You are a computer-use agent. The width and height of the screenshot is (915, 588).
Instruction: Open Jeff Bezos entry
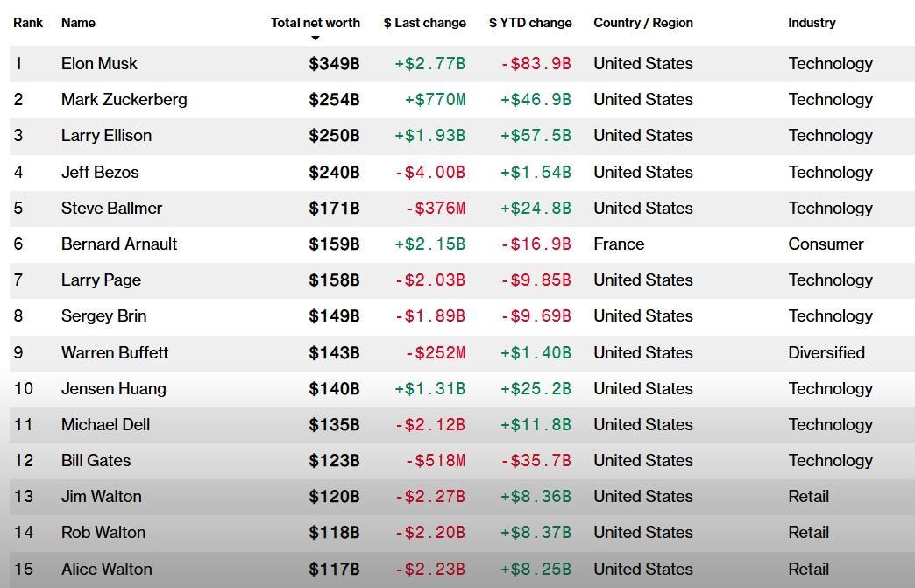pyautogui.click(x=100, y=173)
